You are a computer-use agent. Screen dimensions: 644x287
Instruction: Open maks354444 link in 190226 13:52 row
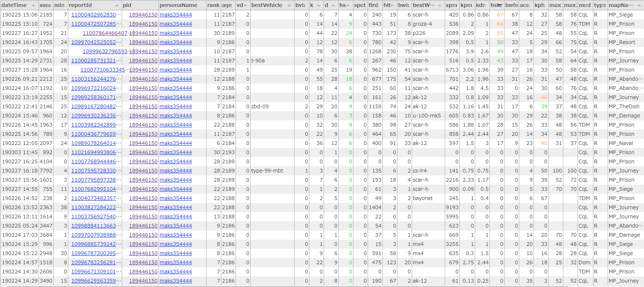coord(176,207)
